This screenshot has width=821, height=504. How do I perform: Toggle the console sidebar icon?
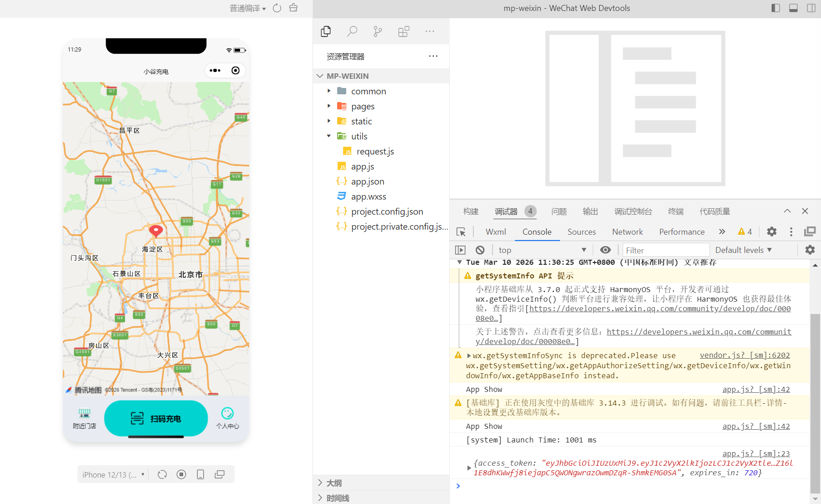click(x=460, y=250)
